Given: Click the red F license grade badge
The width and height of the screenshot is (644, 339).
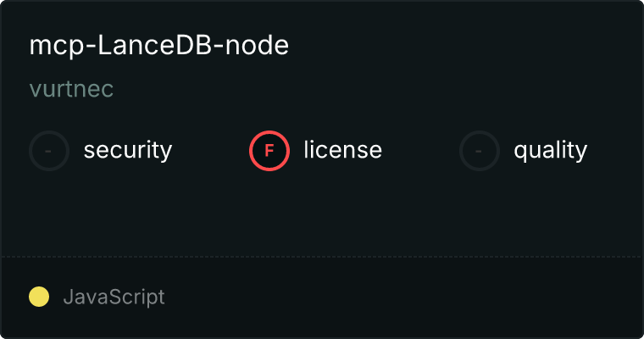Looking at the screenshot, I should click(269, 151).
